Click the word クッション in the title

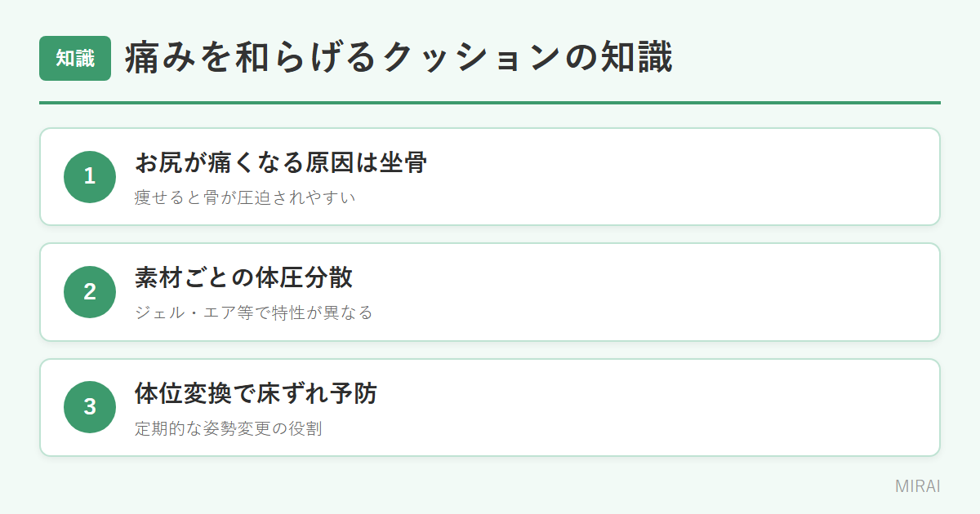point(473,59)
